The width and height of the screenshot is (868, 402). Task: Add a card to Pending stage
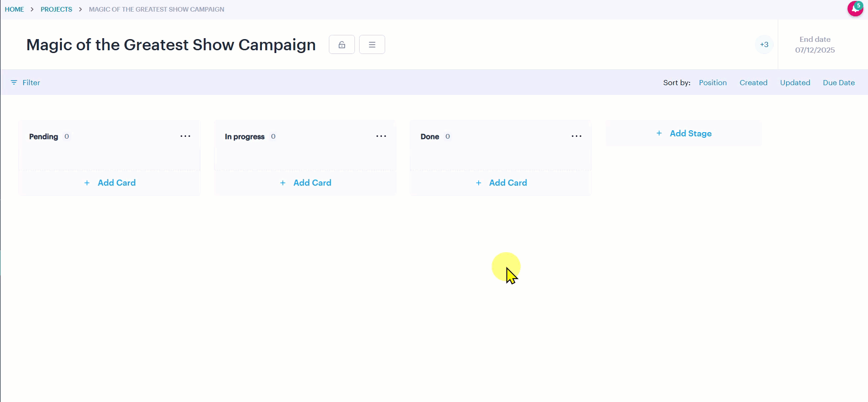coord(110,183)
